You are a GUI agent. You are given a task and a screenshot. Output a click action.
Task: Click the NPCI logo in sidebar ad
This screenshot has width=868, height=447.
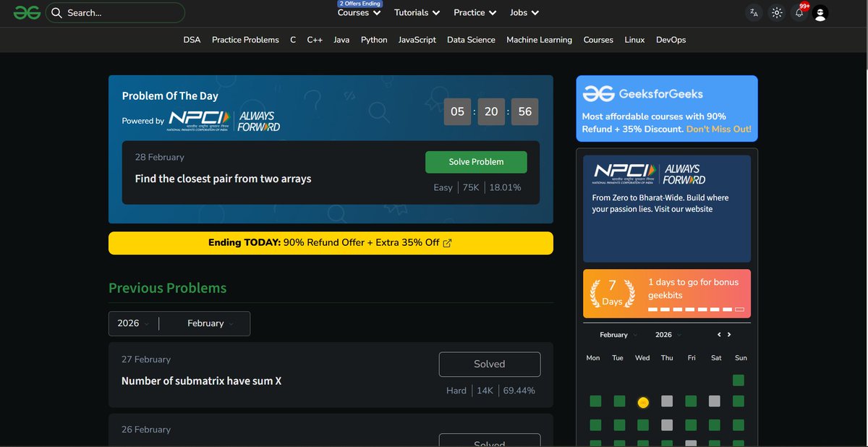(649, 174)
